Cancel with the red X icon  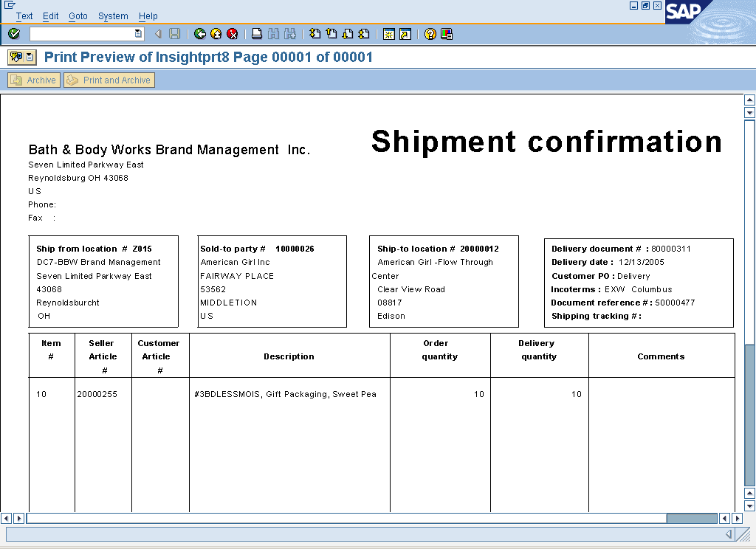pos(233,34)
